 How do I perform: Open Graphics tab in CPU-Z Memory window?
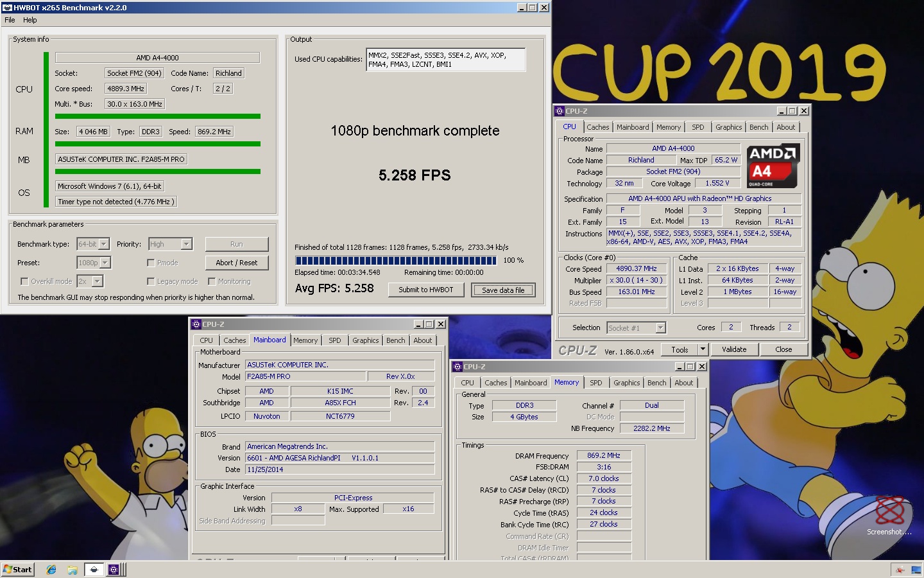pos(627,383)
